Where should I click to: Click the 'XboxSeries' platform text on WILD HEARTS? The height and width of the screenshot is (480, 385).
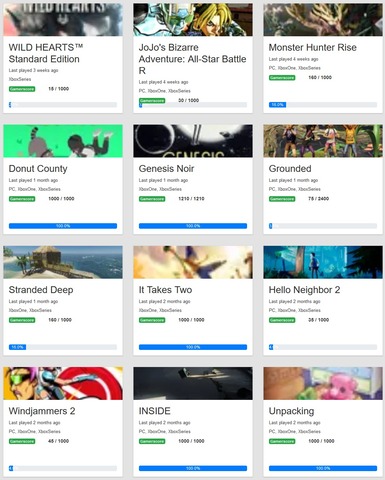point(20,79)
